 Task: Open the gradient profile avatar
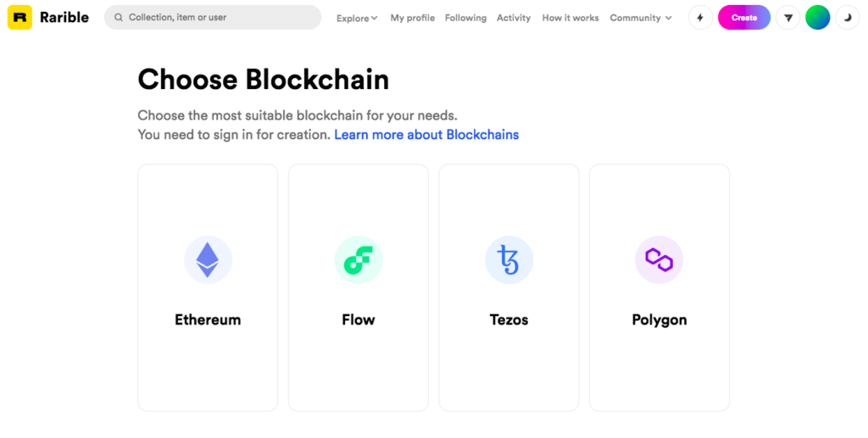818,18
